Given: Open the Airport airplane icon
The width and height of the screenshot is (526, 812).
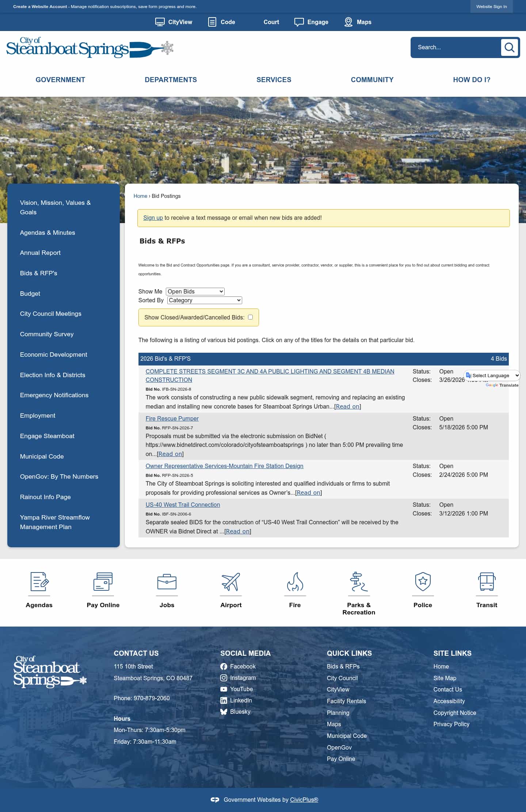Looking at the screenshot, I should coord(231,582).
